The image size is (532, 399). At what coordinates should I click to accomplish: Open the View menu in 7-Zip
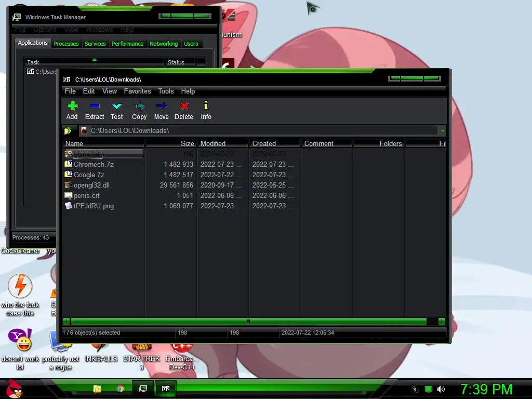click(110, 91)
